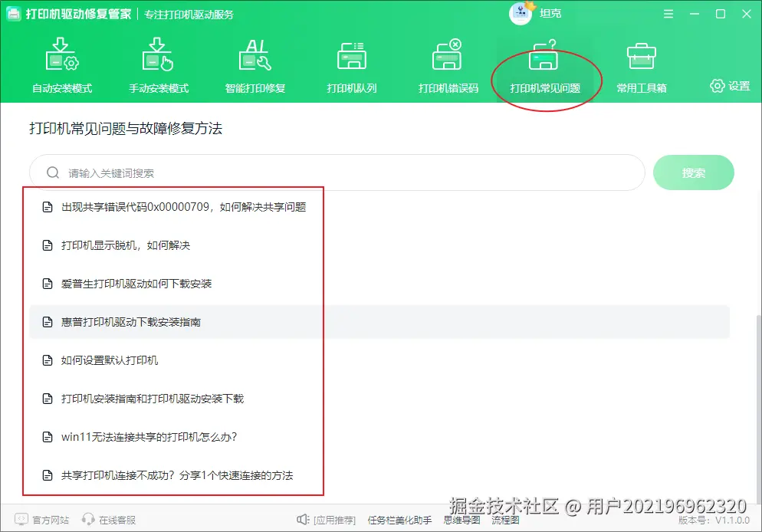Click username 坦克

[550, 14]
